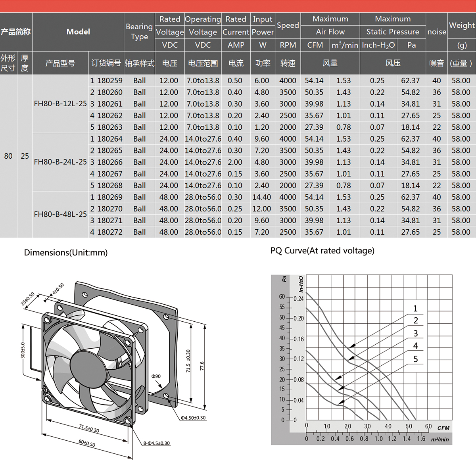This screenshot has width=476, height=476.
Task: Select the 'PQ Curve(At rated voltage)' heading
Action: pyautogui.click(x=322, y=251)
